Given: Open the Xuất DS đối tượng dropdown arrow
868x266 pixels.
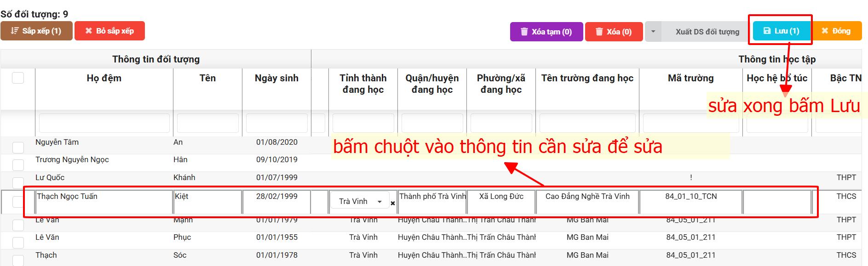Looking at the screenshot, I should [x=653, y=32].
